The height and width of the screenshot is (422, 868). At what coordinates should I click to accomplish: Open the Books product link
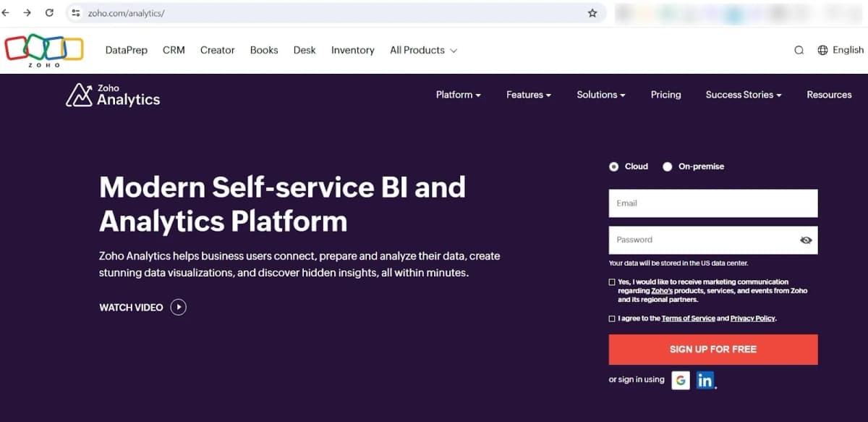coord(264,50)
